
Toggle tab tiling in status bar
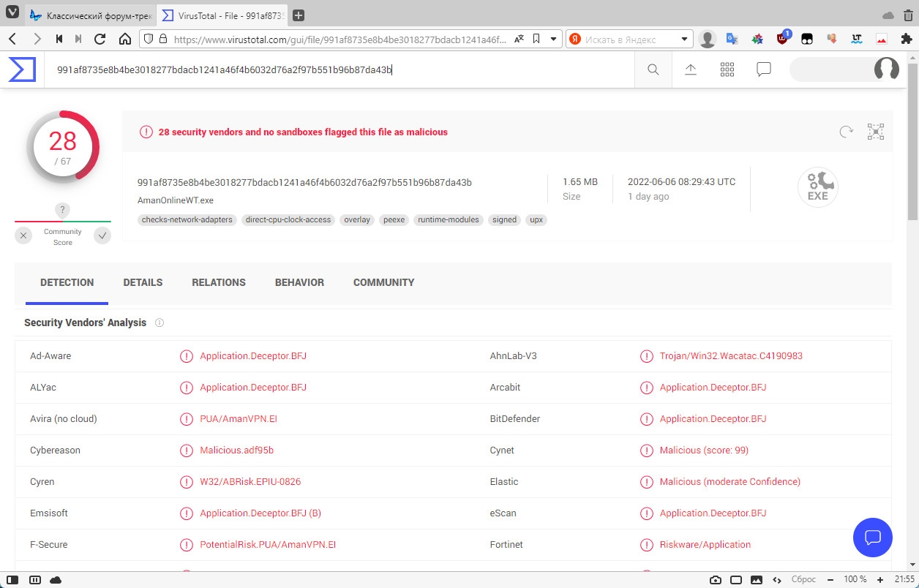34,579
